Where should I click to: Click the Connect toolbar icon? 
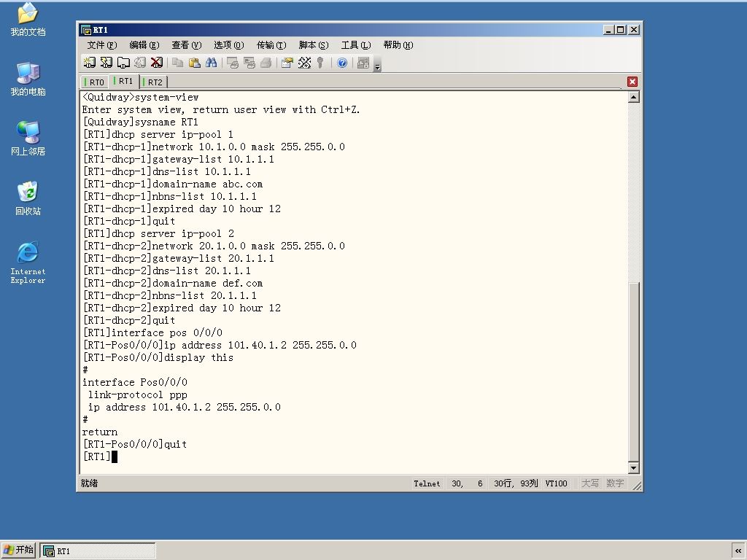click(89, 63)
